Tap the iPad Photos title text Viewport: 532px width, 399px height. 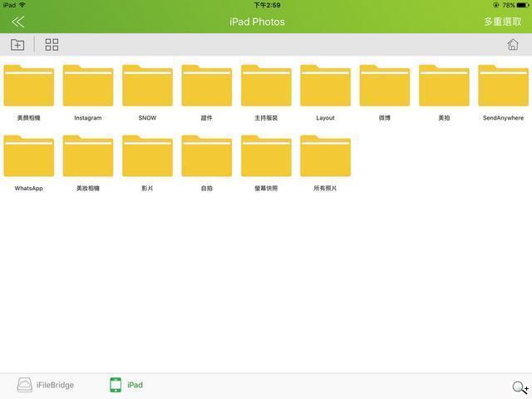click(x=257, y=22)
